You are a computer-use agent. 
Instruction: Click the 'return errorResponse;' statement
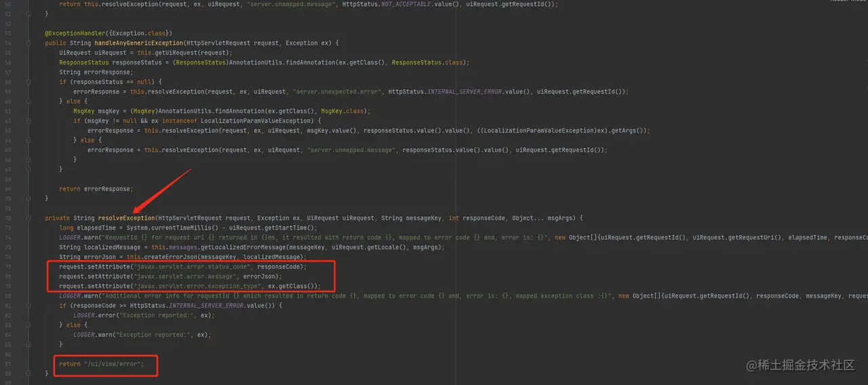(96, 189)
